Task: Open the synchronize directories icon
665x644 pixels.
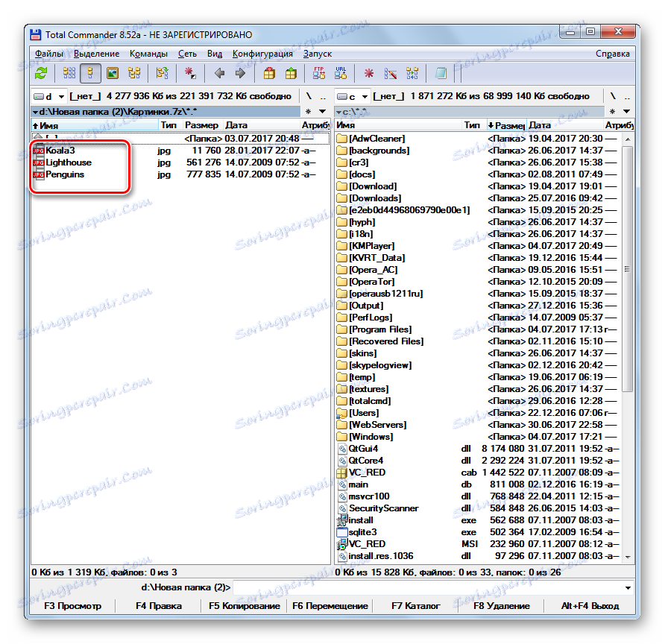Action: [x=412, y=73]
